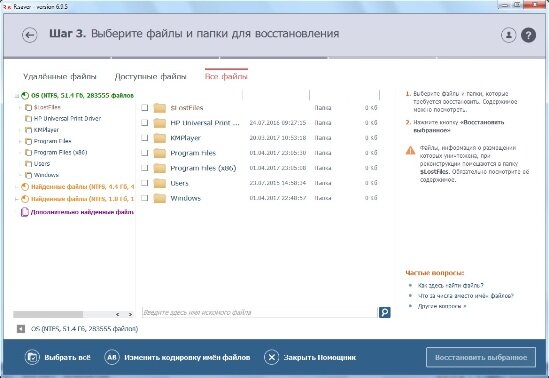The width and height of the screenshot is (549, 378).
Task: Click the HP Universal Print folder icon in the list
Action: click(160, 123)
